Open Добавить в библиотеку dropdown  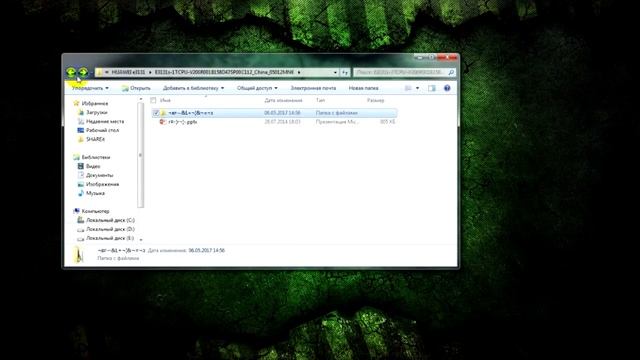click(193, 88)
